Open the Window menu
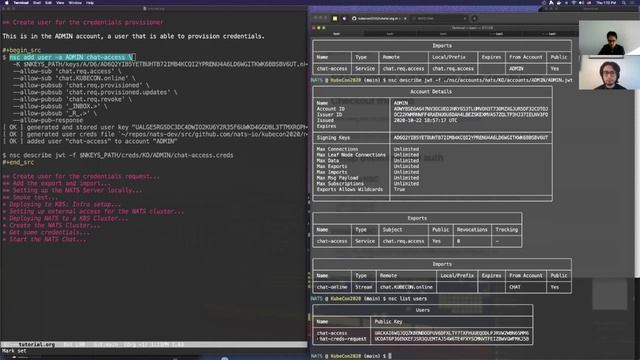640x360 pixels. click(x=75, y=2)
